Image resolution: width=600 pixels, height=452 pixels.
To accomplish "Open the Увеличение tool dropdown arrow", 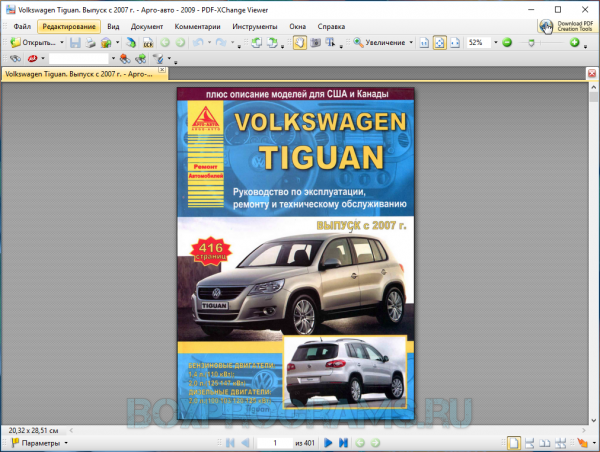I will coord(411,42).
